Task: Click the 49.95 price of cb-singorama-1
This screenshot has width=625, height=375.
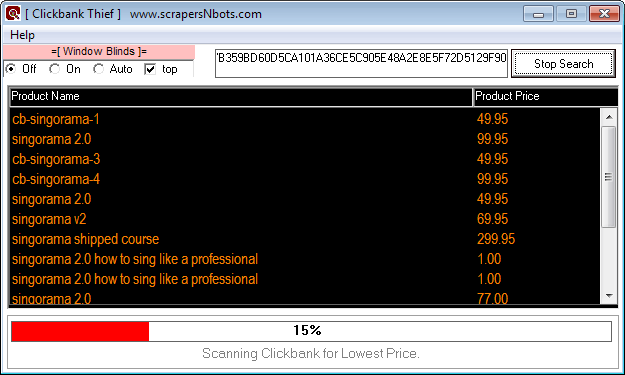Action: (492, 119)
